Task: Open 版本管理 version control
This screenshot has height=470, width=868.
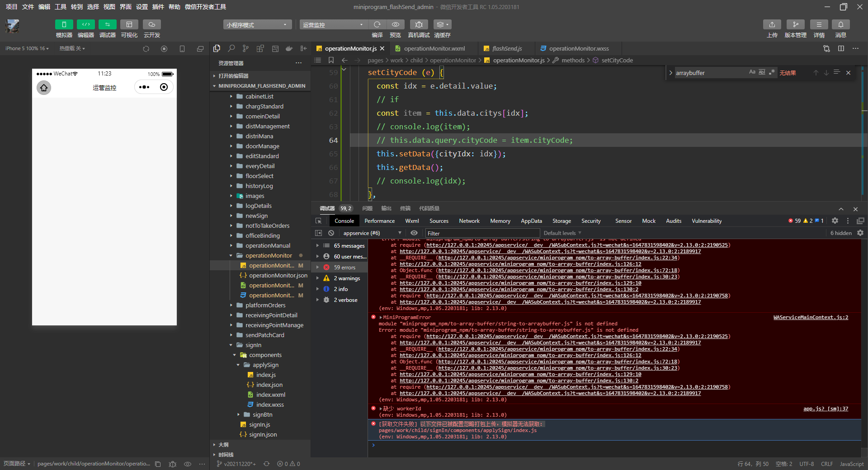Action: (x=796, y=24)
